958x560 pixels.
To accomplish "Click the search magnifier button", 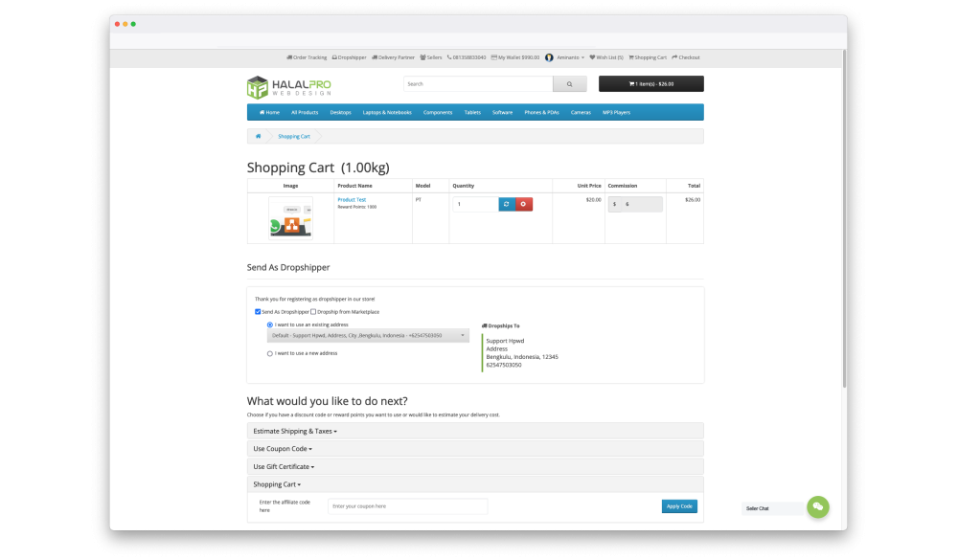I will pyautogui.click(x=569, y=84).
